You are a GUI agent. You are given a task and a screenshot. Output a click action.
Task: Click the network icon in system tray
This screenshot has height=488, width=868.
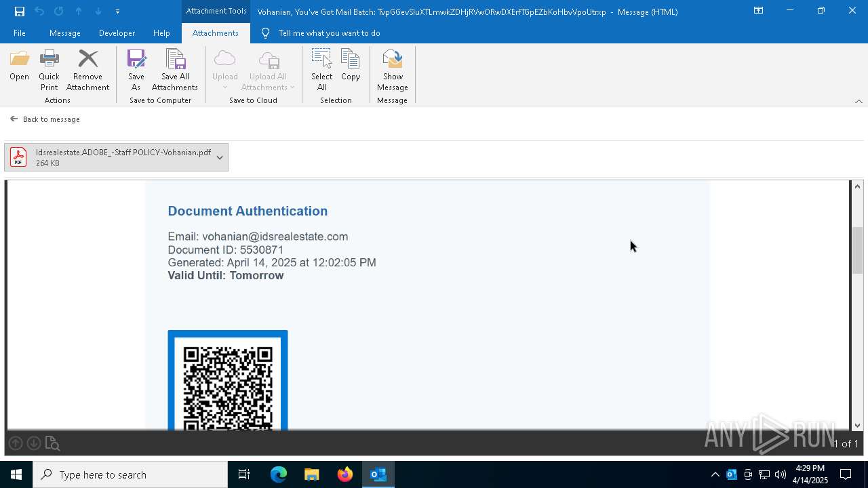tap(764, 474)
